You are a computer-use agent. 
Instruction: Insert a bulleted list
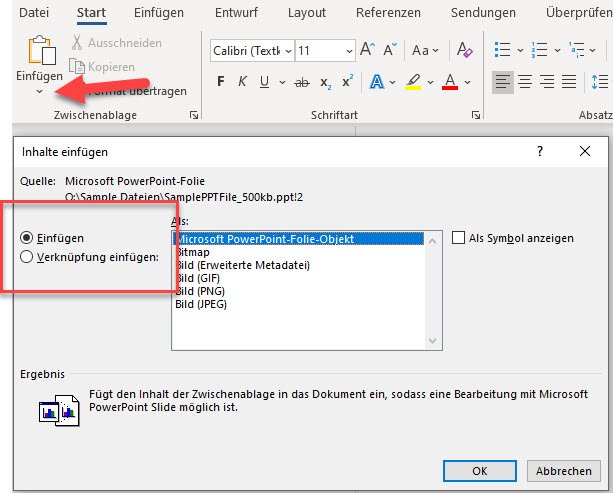point(502,50)
